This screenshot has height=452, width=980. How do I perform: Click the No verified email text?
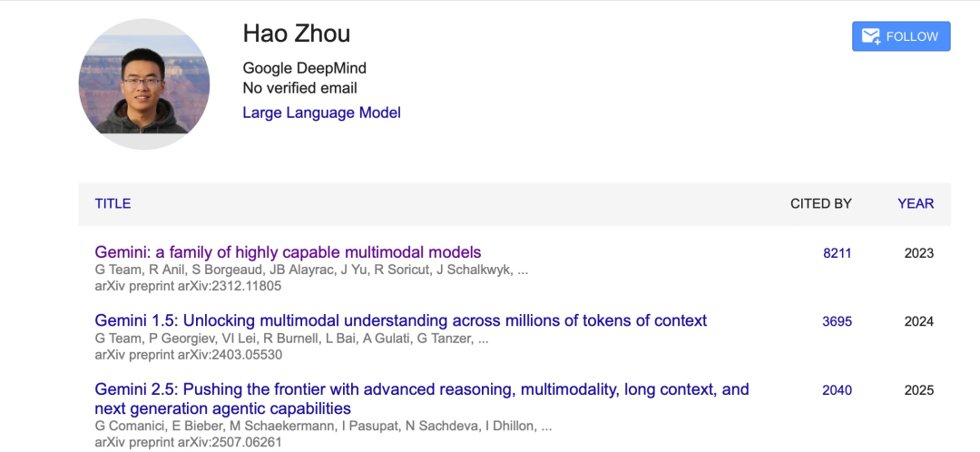299,88
